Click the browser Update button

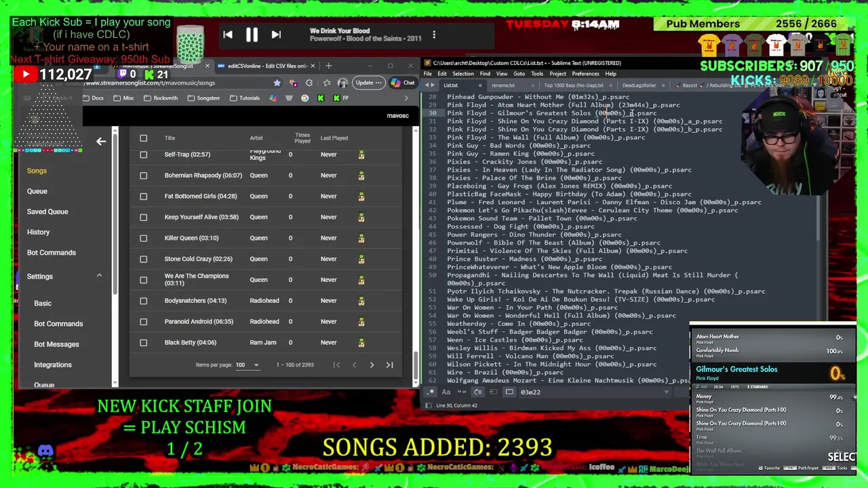(x=368, y=83)
